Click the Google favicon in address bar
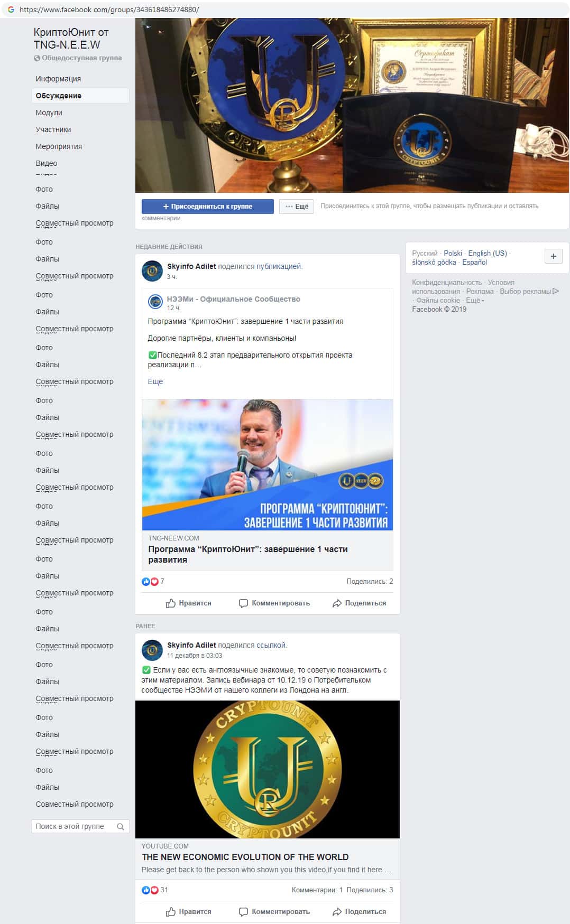The height and width of the screenshot is (924, 570). tap(11, 10)
